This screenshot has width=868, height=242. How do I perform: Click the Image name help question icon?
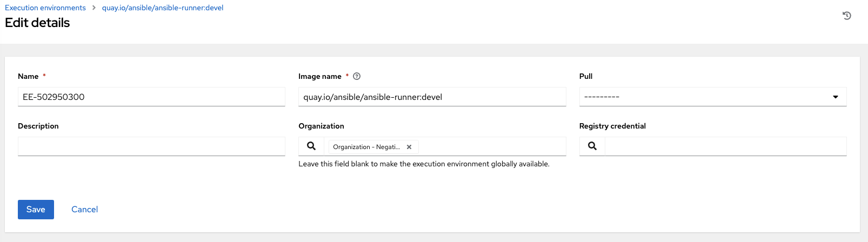click(x=357, y=77)
